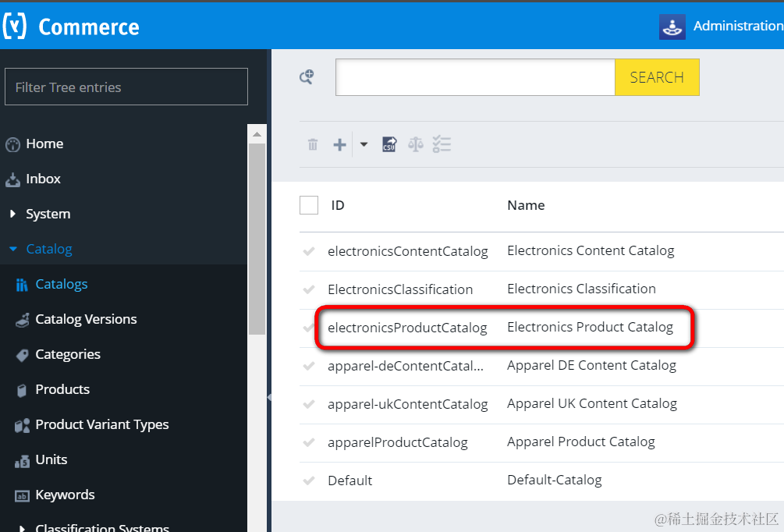Select Default ID cell
Image resolution: width=784 pixels, height=532 pixels.
(350, 481)
